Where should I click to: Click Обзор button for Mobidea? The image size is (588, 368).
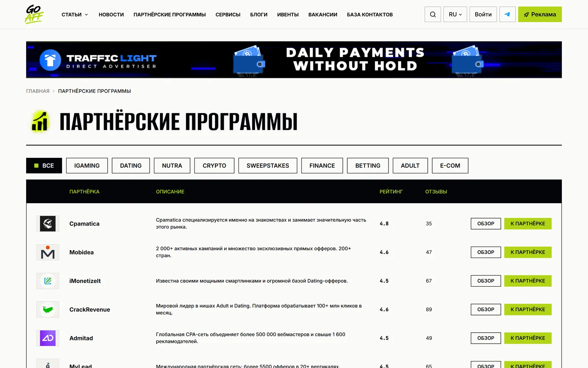(x=486, y=252)
